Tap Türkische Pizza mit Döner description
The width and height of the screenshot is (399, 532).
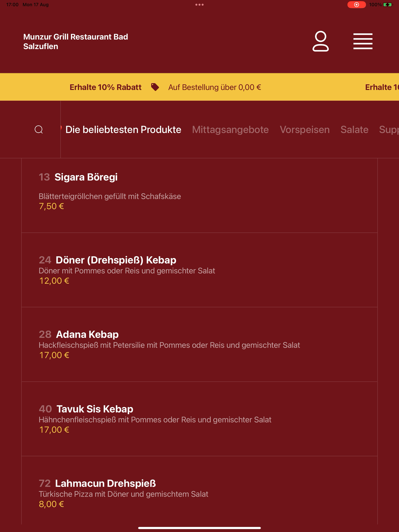point(123,494)
